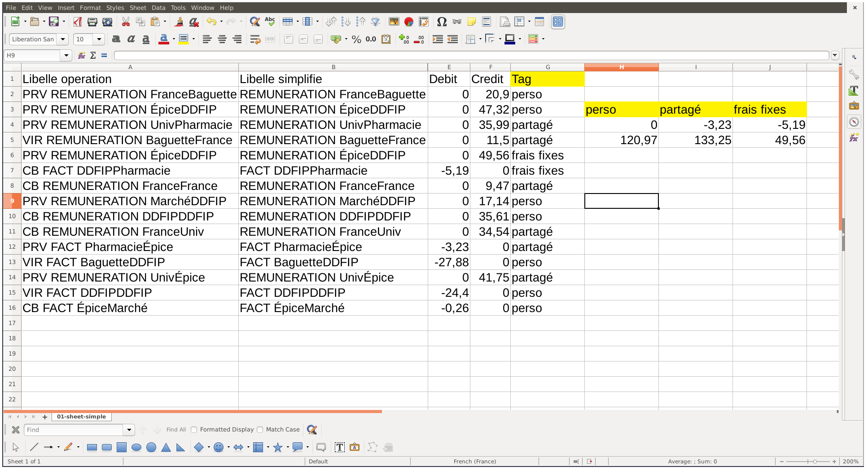This screenshot has width=868, height=471.
Task: Enable the Formatted Display checkbox
Action: [194, 430]
